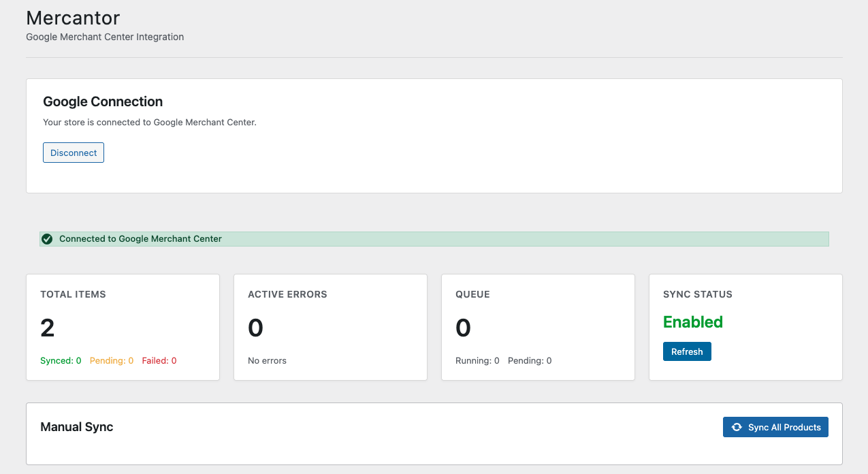This screenshot has height=474, width=868.
Task: Click the Disconnect button
Action: pyautogui.click(x=74, y=153)
